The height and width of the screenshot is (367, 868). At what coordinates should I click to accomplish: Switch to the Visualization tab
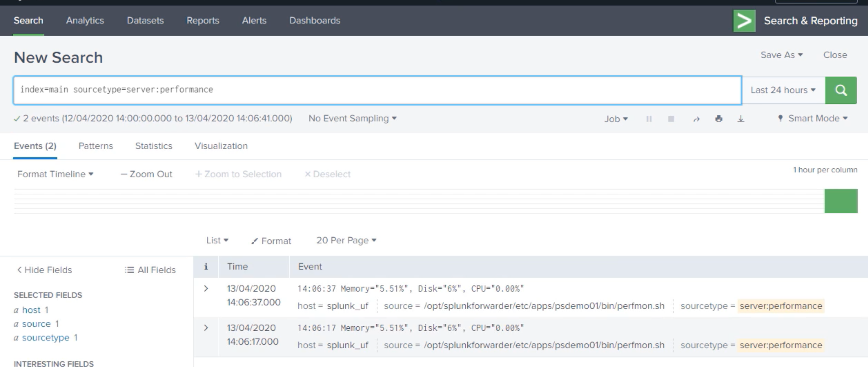pos(221,146)
